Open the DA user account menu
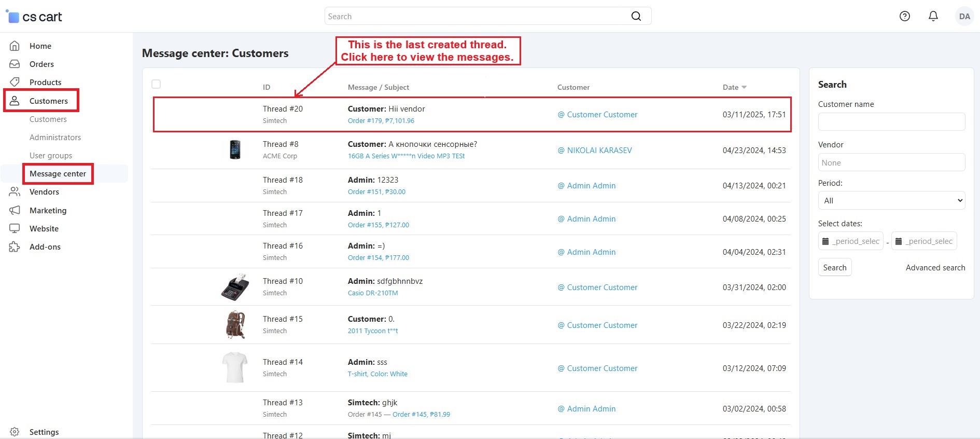This screenshot has width=980, height=439. (x=964, y=16)
